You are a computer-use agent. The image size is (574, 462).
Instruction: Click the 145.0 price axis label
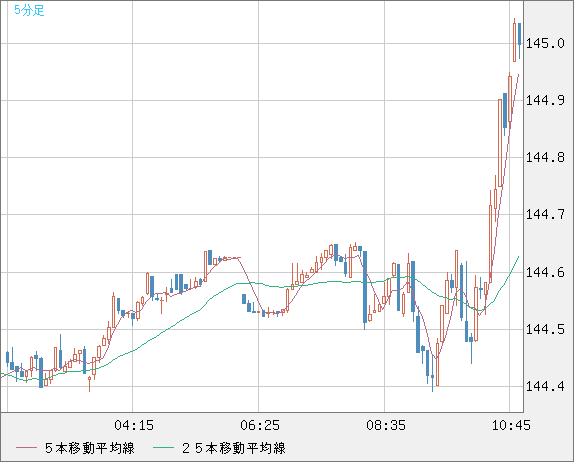tap(545, 44)
